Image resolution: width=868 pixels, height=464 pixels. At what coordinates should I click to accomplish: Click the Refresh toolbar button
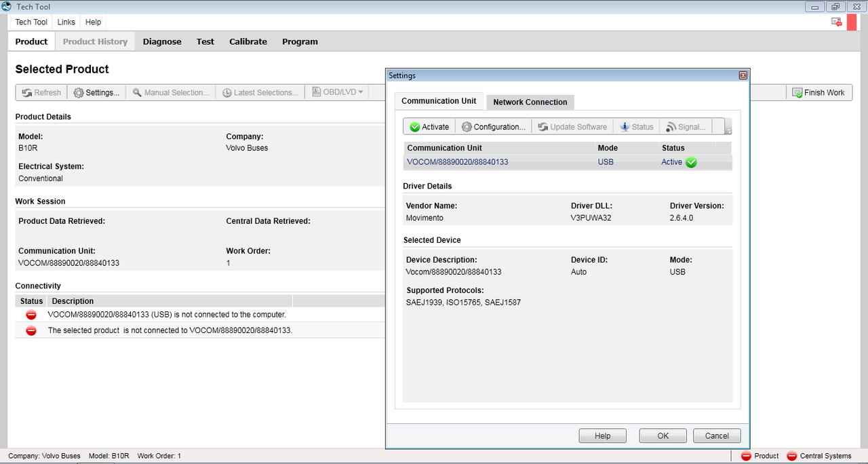pyautogui.click(x=41, y=92)
